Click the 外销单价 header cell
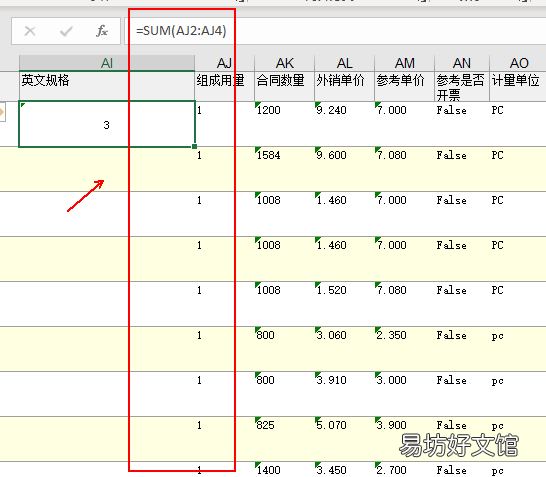This screenshot has height=477, width=546. coord(344,86)
